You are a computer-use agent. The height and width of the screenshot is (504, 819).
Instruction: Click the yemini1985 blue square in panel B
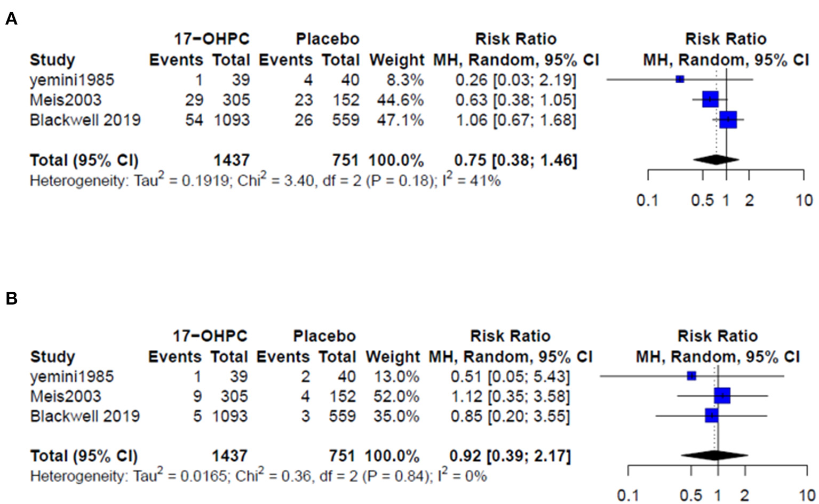click(691, 376)
